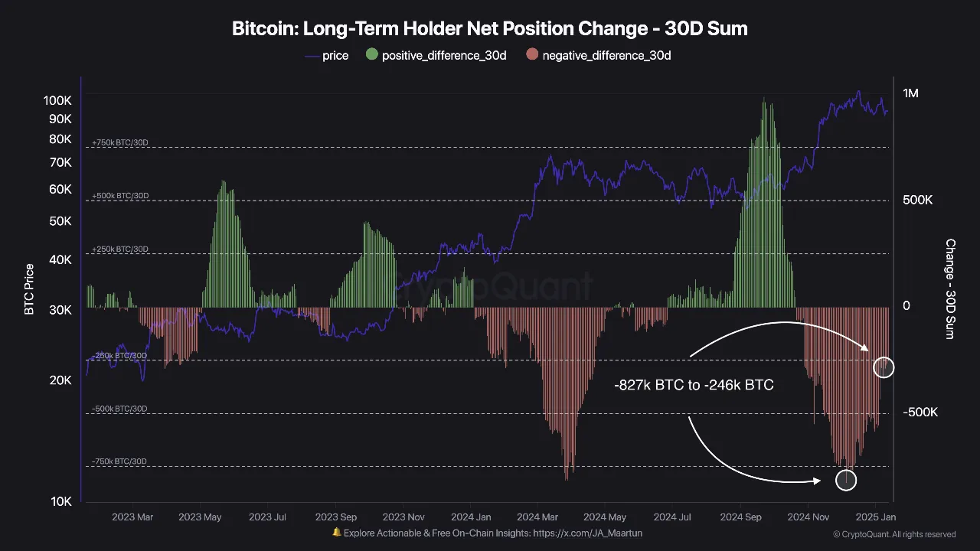The image size is (980, 551).
Task: Click the CryptoQuant copyright text
Action: [894, 534]
